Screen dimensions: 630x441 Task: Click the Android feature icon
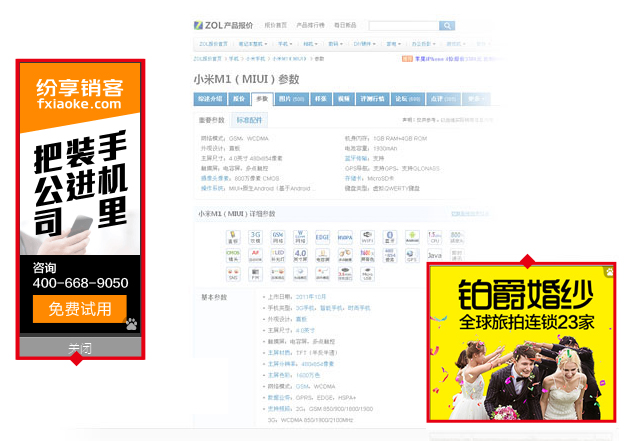(x=412, y=236)
